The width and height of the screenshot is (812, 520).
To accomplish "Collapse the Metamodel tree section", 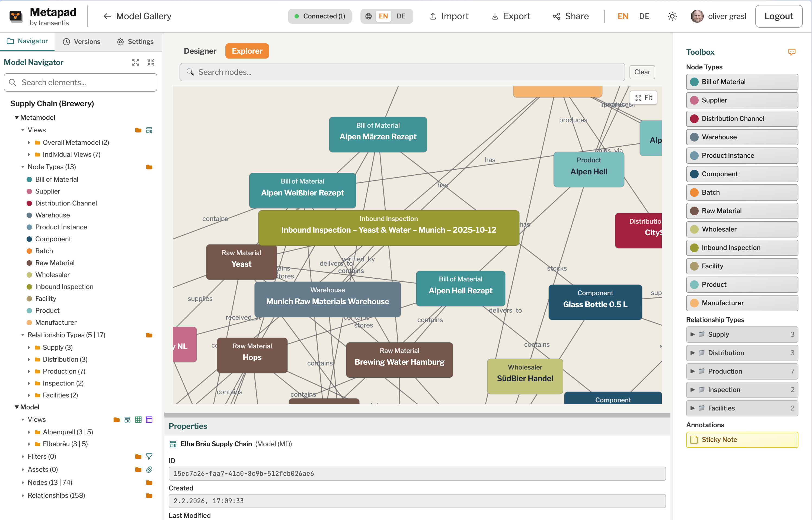I will pos(17,117).
